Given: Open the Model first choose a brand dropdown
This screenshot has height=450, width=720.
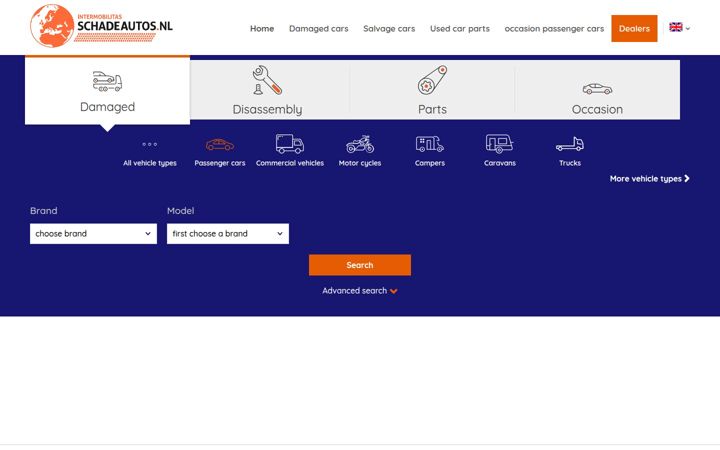Looking at the screenshot, I should [228, 234].
